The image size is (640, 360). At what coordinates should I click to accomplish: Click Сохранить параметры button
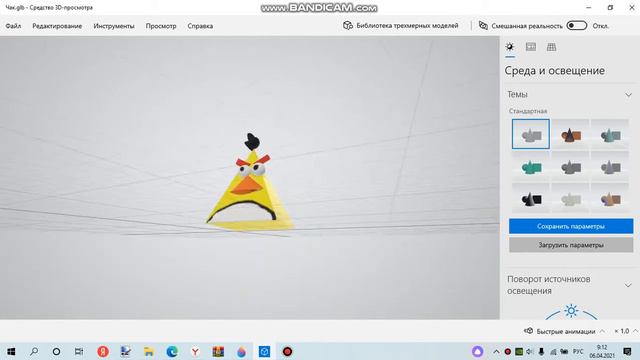point(571,226)
